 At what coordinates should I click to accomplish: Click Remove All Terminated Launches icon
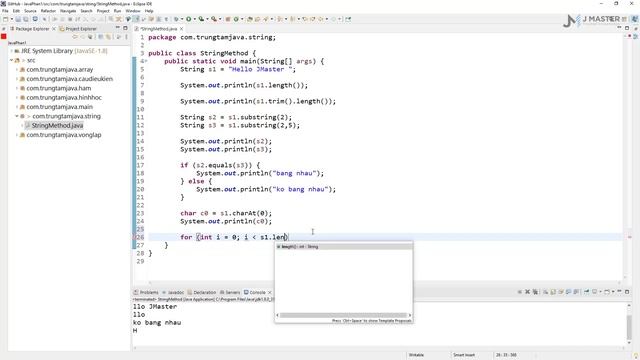[535, 292]
